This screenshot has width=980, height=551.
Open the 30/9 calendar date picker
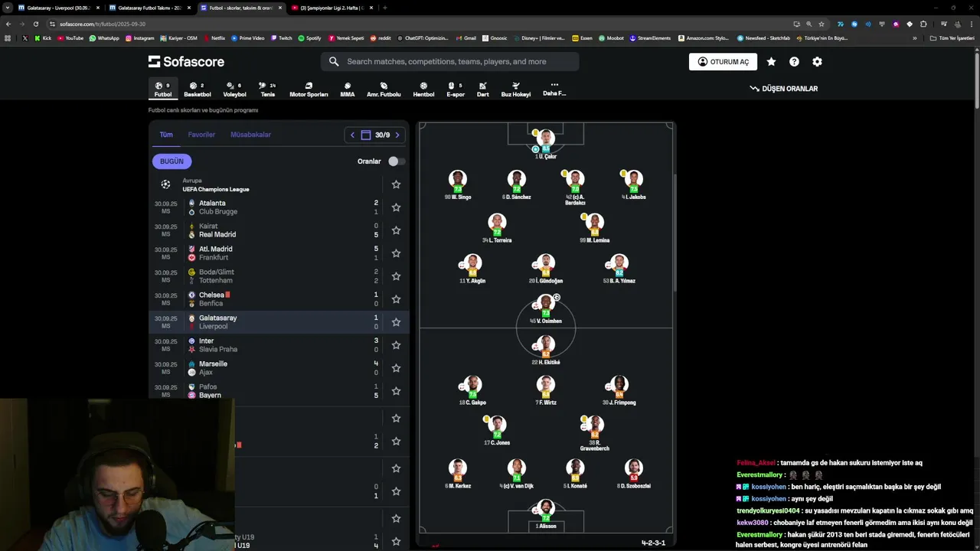coord(375,135)
